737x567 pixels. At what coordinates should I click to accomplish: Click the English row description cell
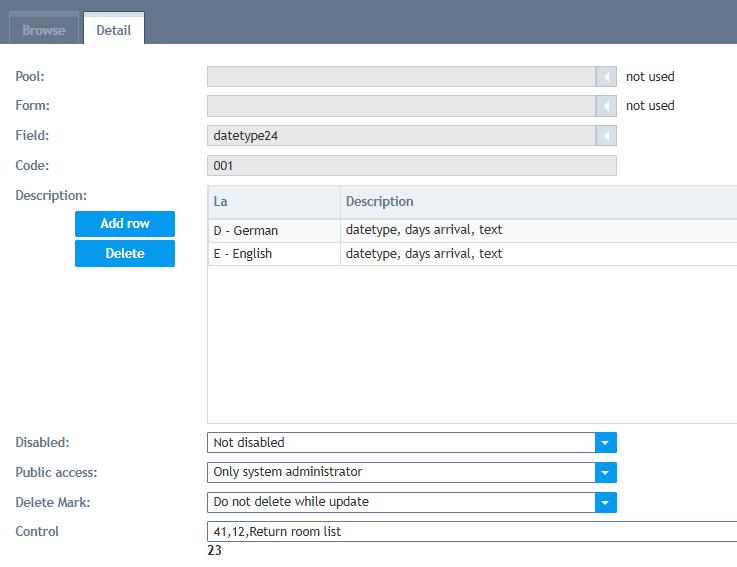click(536, 254)
